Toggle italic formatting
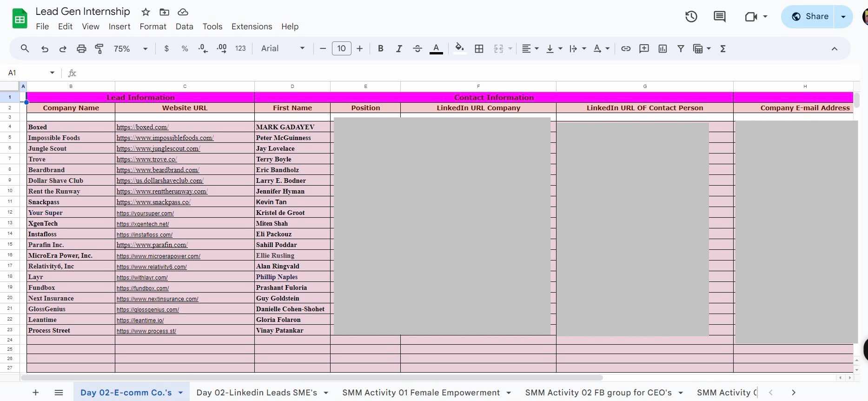The image size is (868, 401). pos(399,48)
